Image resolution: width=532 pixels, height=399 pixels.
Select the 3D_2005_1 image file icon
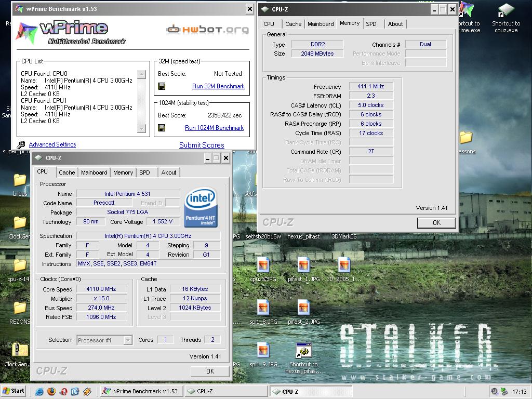coord(344,265)
